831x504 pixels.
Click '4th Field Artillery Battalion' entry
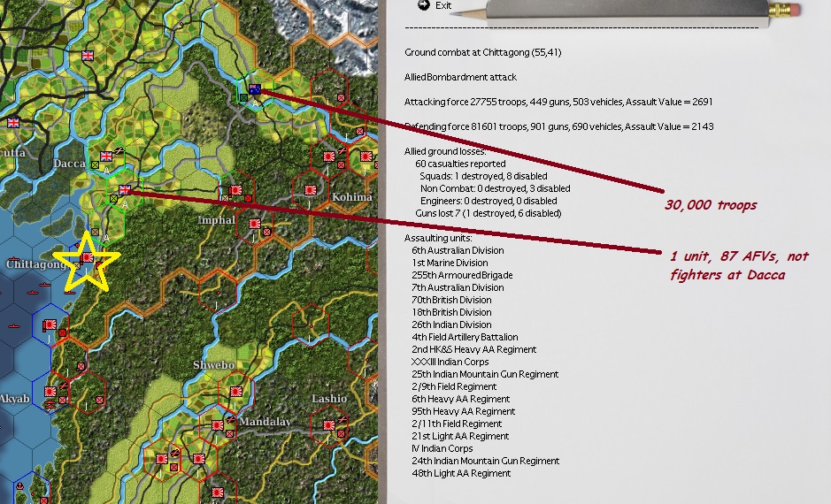point(465,337)
